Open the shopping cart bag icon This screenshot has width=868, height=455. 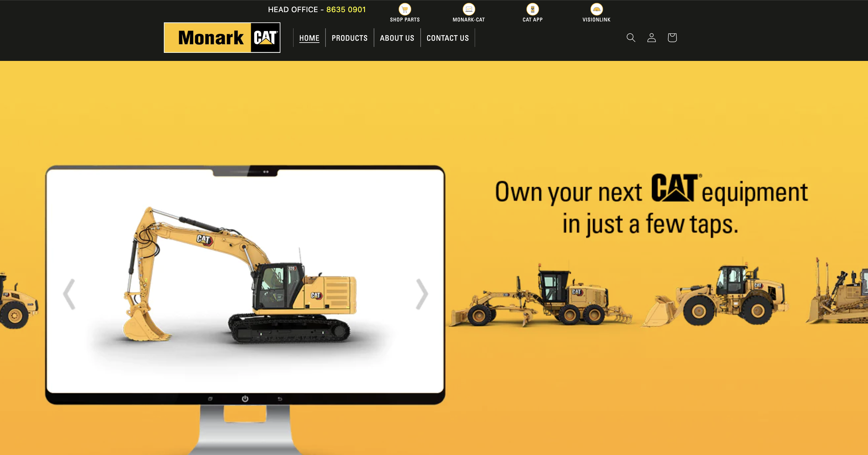672,37
